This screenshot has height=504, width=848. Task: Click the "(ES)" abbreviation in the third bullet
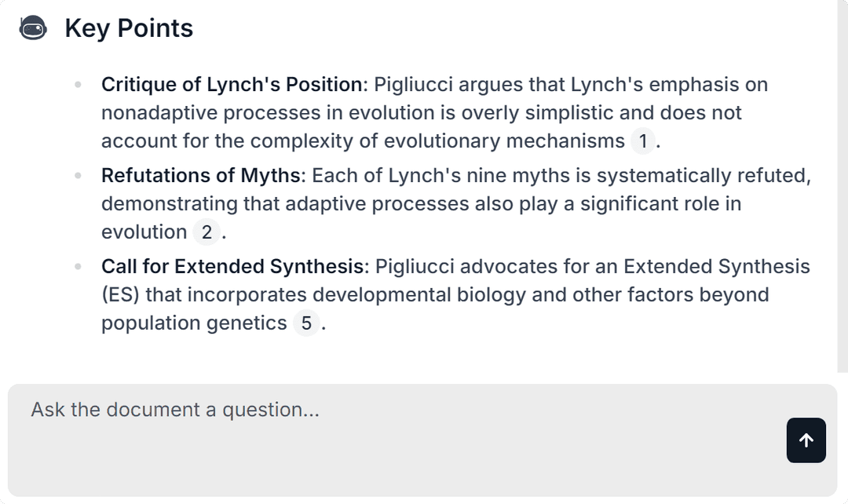[120, 295]
